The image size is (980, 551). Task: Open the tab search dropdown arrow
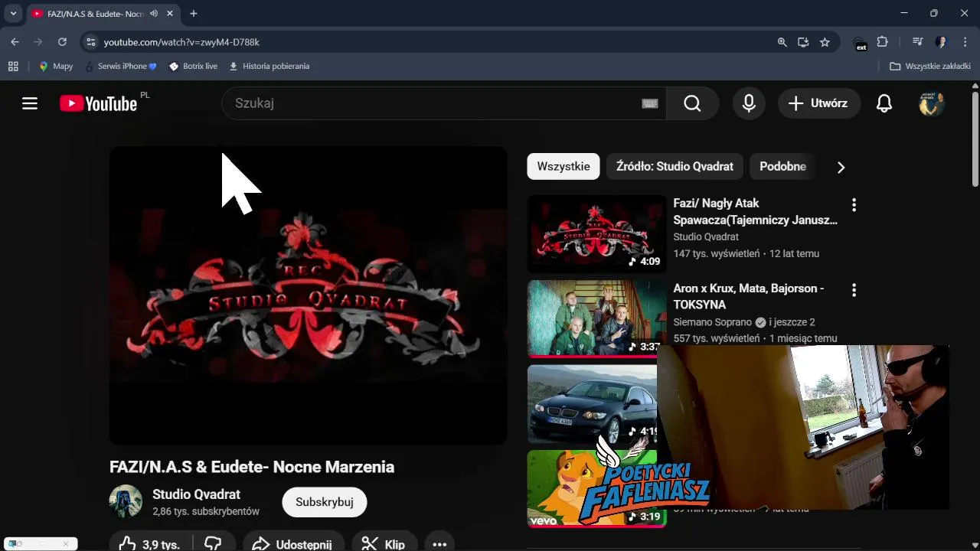[x=13, y=13]
